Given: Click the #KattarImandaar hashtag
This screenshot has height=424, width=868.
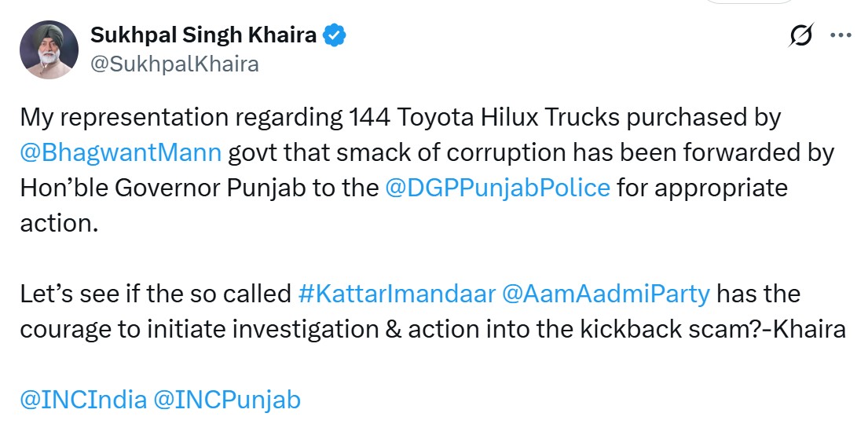Looking at the screenshot, I should (x=397, y=294).
